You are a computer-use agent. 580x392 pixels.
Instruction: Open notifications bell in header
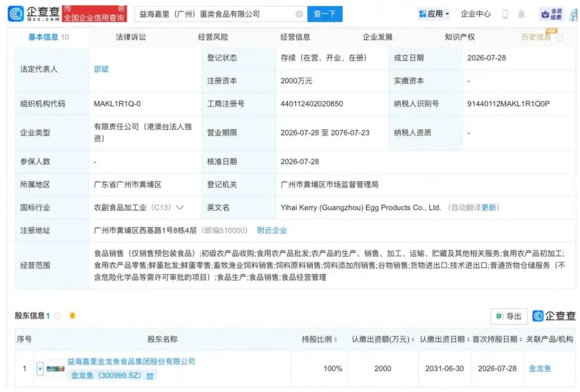521,14
